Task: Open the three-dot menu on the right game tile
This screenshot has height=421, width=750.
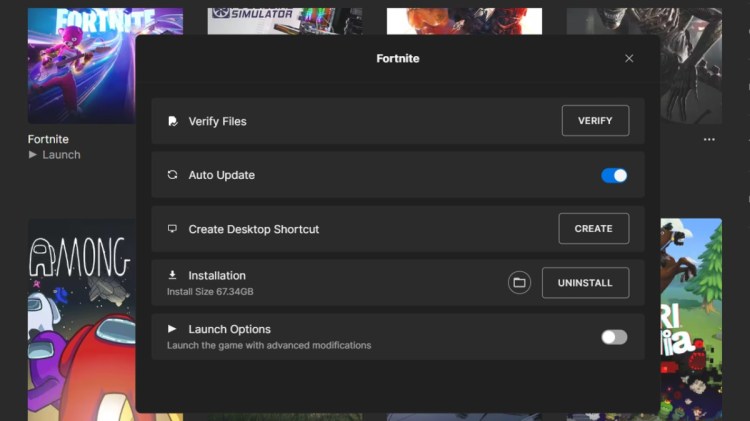Action: click(709, 139)
